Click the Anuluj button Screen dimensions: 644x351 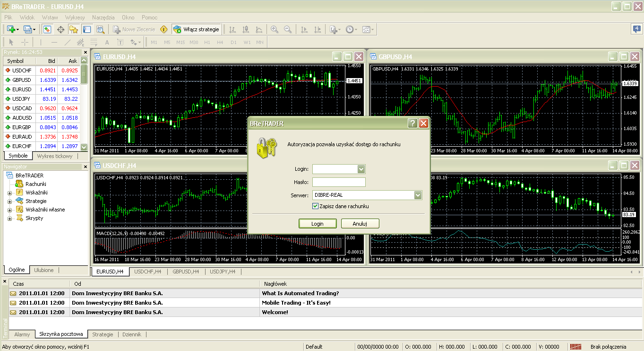click(x=360, y=224)
